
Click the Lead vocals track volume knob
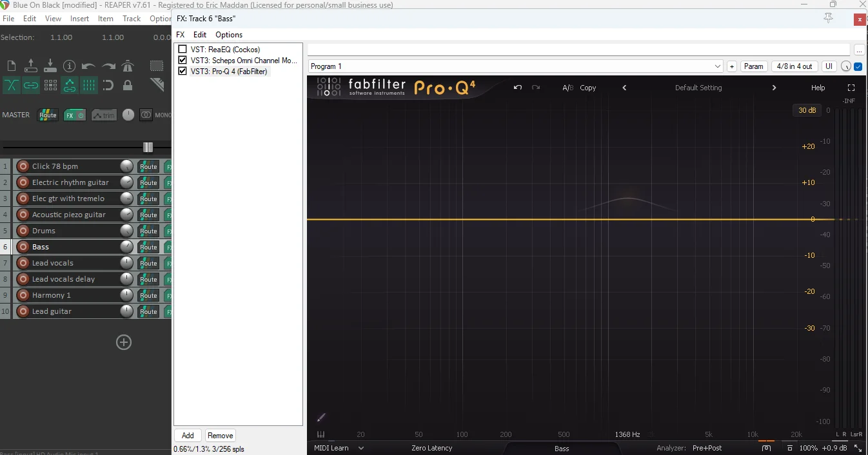126,263
